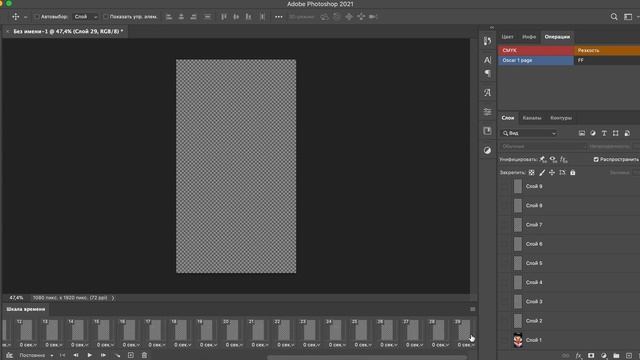The image size is (640, 360).
Task: Select the Слои tab
Action: (x=508, y=118)
